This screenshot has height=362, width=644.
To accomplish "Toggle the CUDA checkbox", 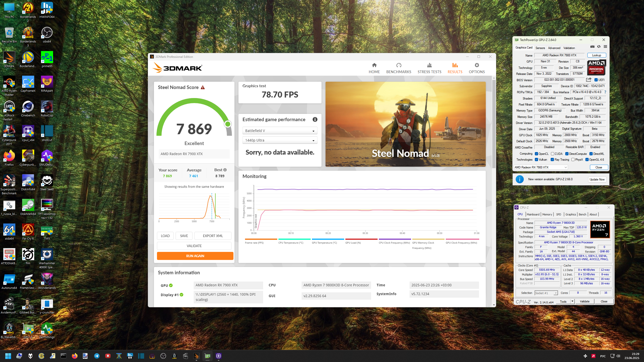I will pyautogui.click(x=552, y=154).
